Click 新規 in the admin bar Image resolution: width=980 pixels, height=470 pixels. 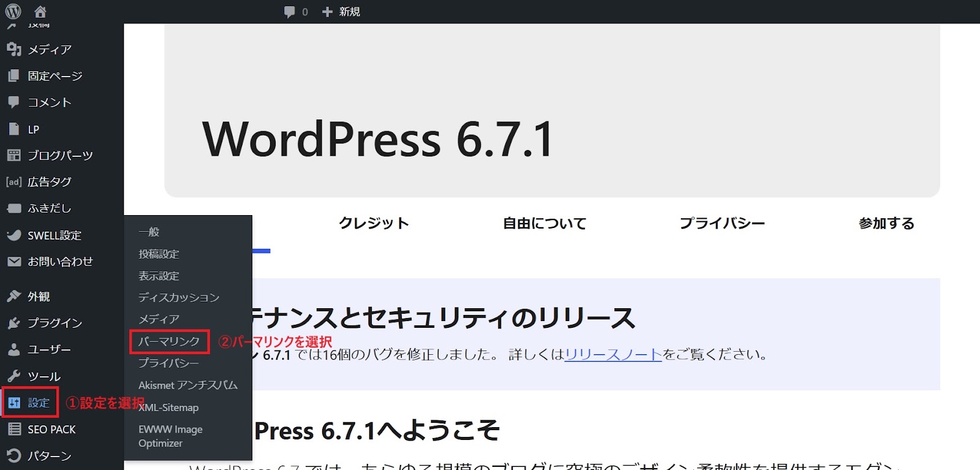pos(350,12)
